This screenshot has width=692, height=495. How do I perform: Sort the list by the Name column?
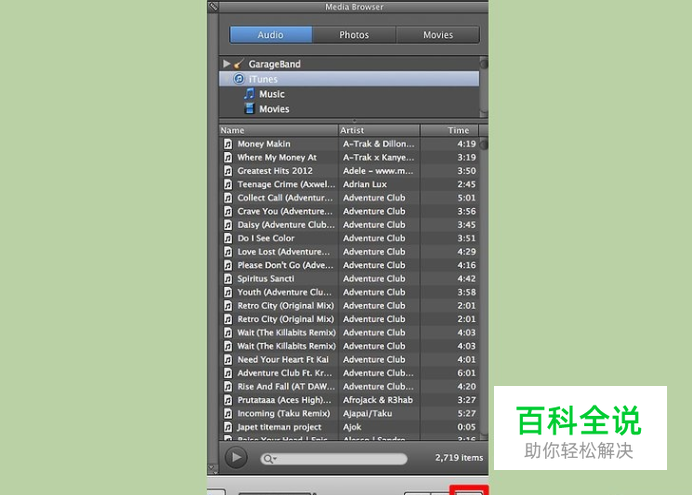pyautogui.click(x=278, y=130)
